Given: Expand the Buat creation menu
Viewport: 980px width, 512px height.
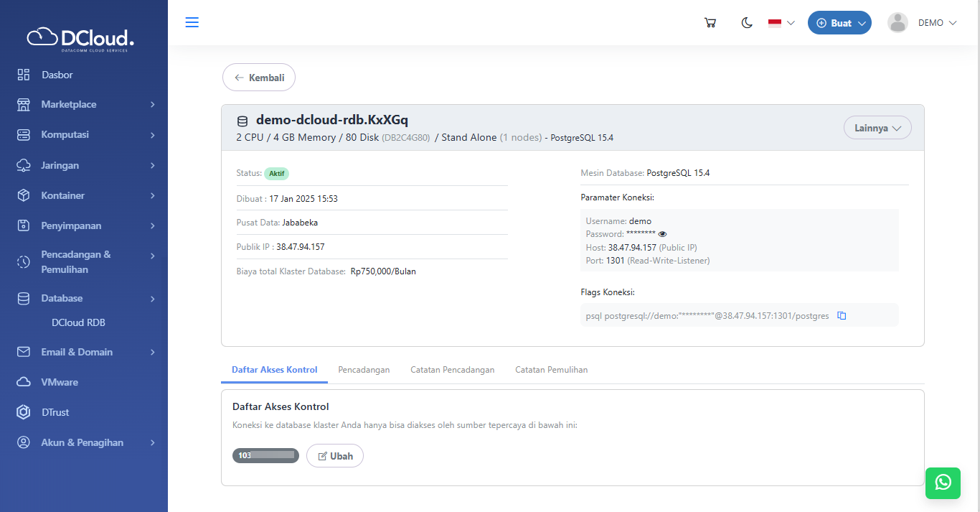Looking at the screenshot, I should point(839,22).
